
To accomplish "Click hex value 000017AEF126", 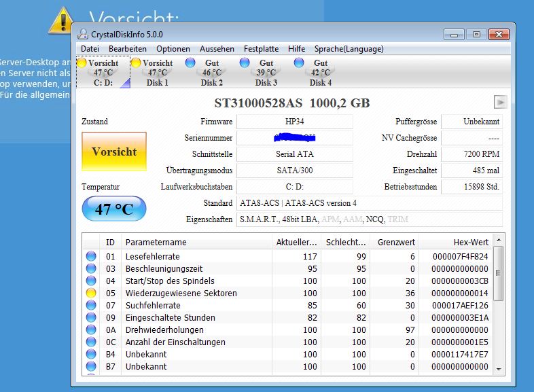I will pos(461,306).
